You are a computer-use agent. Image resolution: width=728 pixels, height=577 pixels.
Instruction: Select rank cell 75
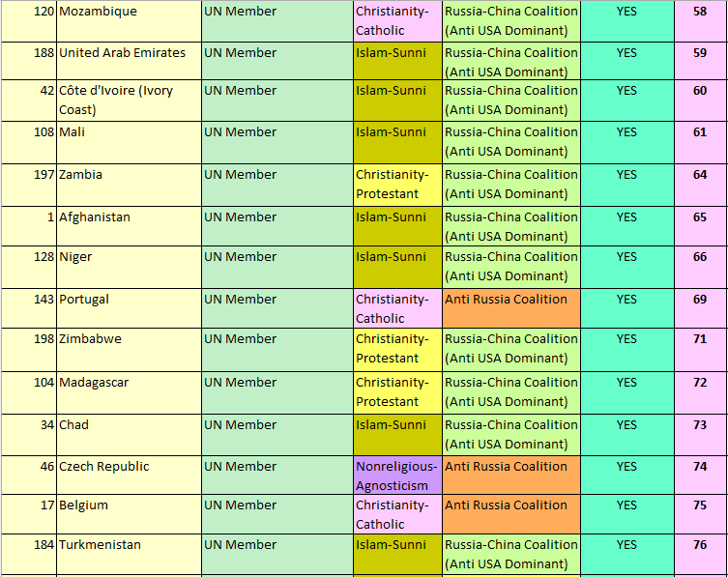click(x=701, y=514)
